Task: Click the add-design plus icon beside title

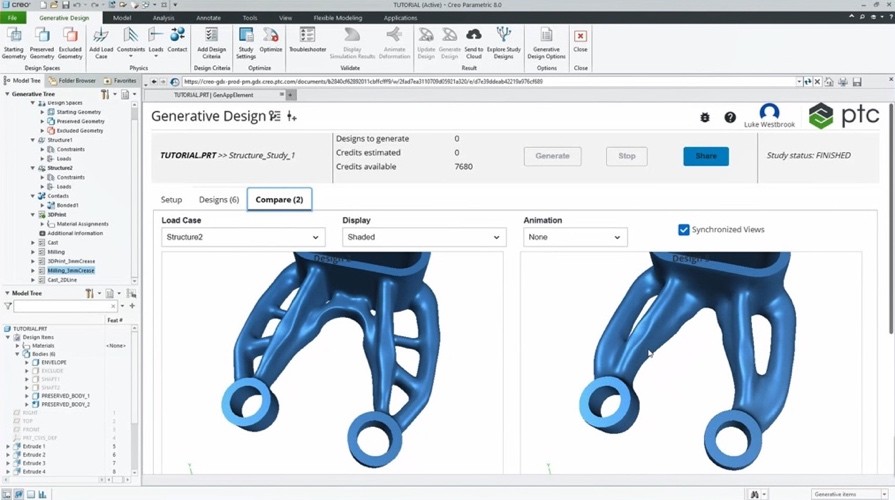Action: tap(292, 116)
